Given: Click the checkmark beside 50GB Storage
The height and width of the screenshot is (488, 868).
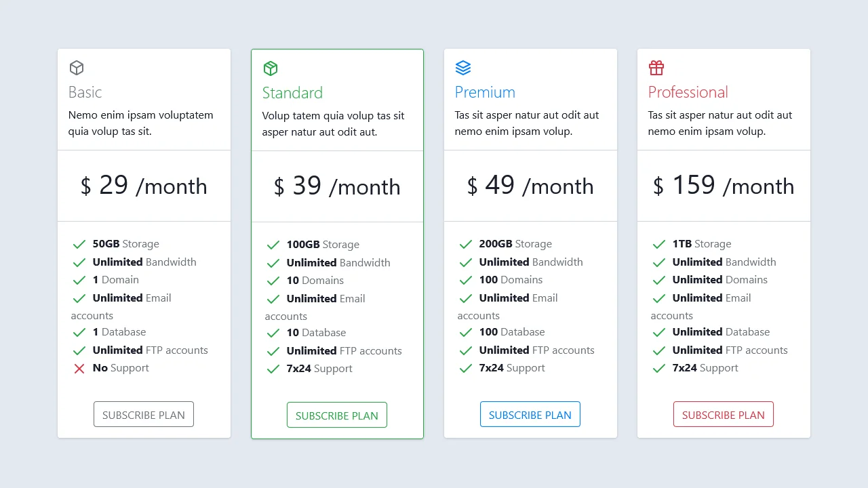Looking at the screenshot, I should (x=79, y=244).
